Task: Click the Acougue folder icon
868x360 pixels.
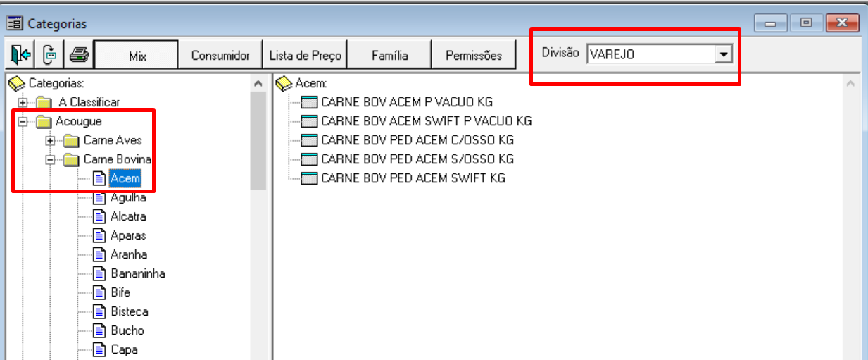Action: pyautogui.click(x=44, y=121)
